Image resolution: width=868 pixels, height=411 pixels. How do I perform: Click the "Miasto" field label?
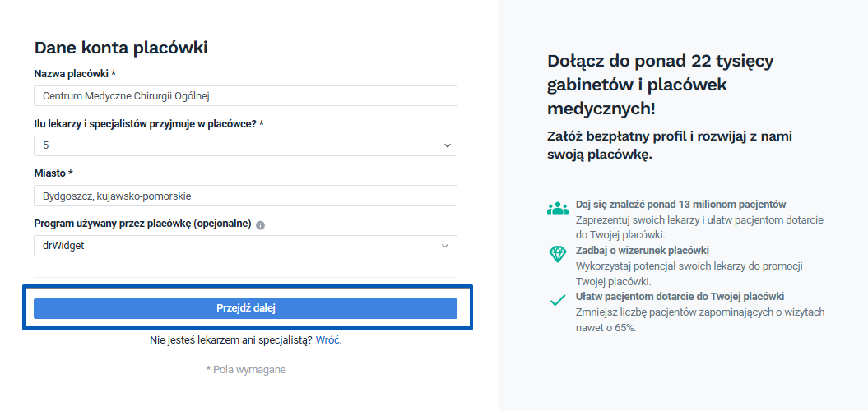pos(53,173)
